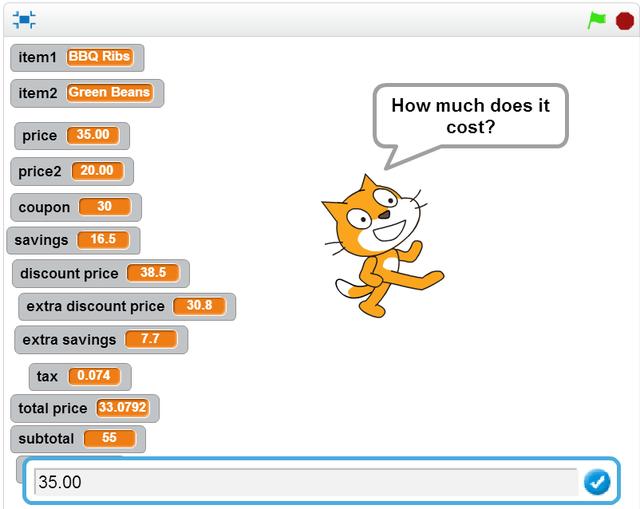Click the subtotal monitor showing 55
The image size is (640, 509).
click(x=78, y=439)
